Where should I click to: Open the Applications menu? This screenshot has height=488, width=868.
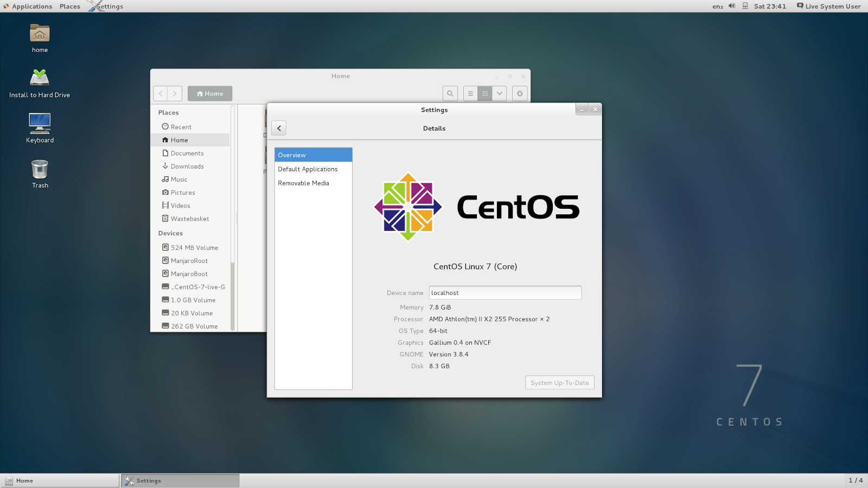pos(28,7)
